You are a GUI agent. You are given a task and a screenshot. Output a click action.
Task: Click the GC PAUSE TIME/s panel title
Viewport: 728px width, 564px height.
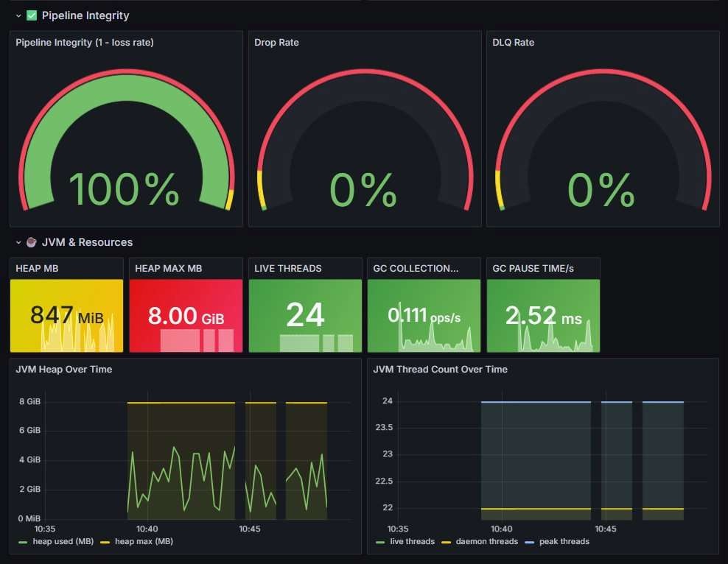pyautogui.click(x=533, y=268)
